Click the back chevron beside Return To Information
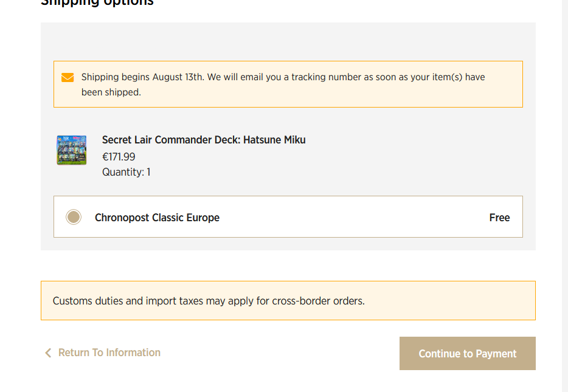Screen dimensions: 568x392 [48, 353]
